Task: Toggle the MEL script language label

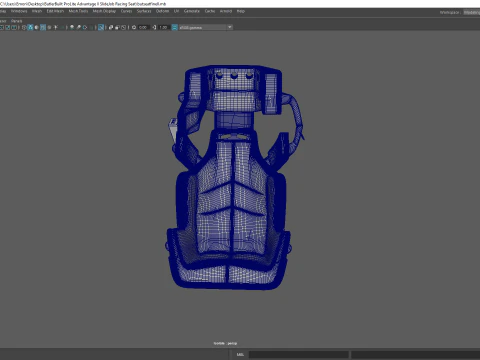Action: (x=240, y=354)
